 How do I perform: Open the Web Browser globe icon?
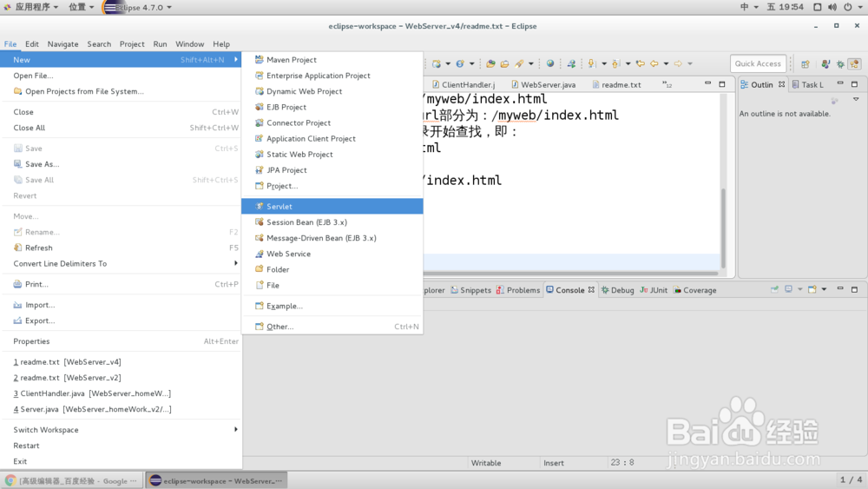[550, 63]
